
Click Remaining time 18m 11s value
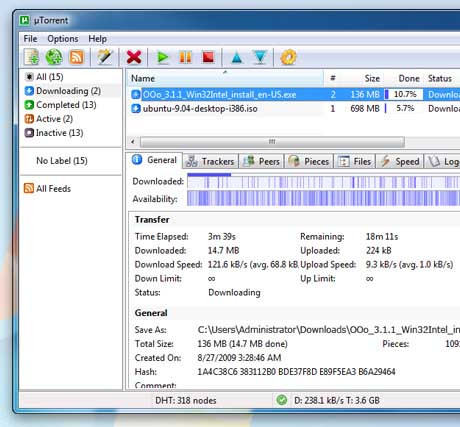pos(382,237)
